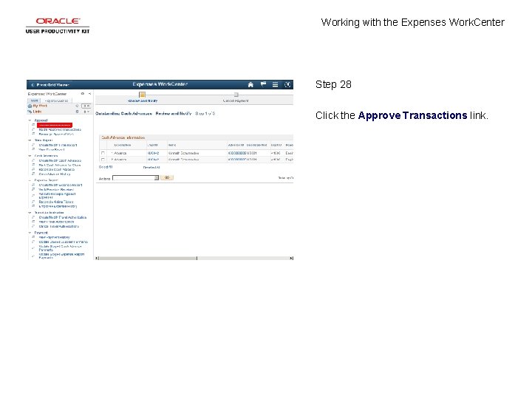
Task: Collapse the WorkCenter pane arrow
Action: coord(89,94)
